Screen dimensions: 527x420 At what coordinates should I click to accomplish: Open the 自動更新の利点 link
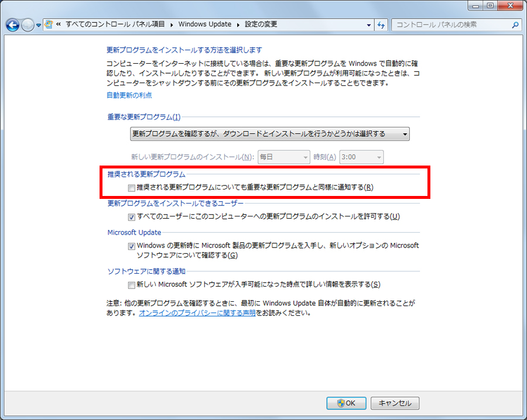coord(129,95)
